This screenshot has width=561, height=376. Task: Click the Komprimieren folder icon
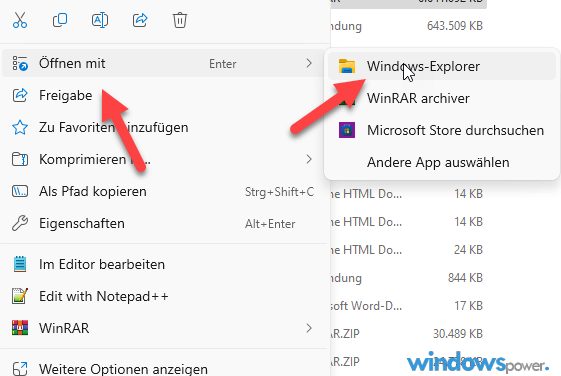click(x=20, y=159)
